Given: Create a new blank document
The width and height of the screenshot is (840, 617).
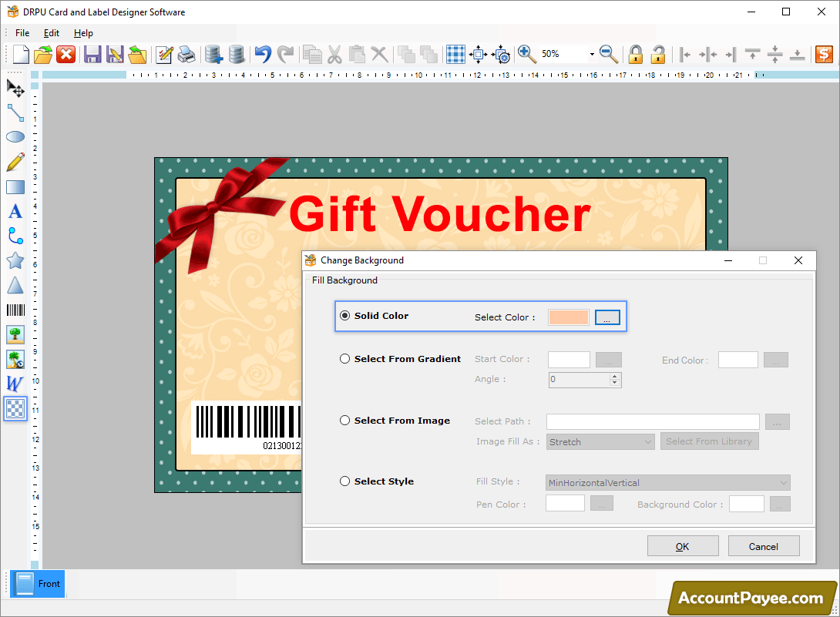Looking at the screenshot, I should (x=21, y=54).
